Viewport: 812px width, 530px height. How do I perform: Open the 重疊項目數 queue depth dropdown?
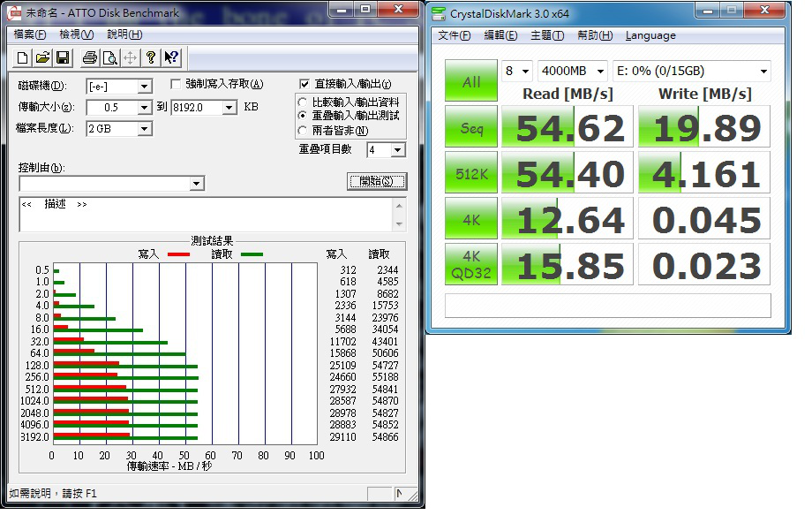(397, 150)
